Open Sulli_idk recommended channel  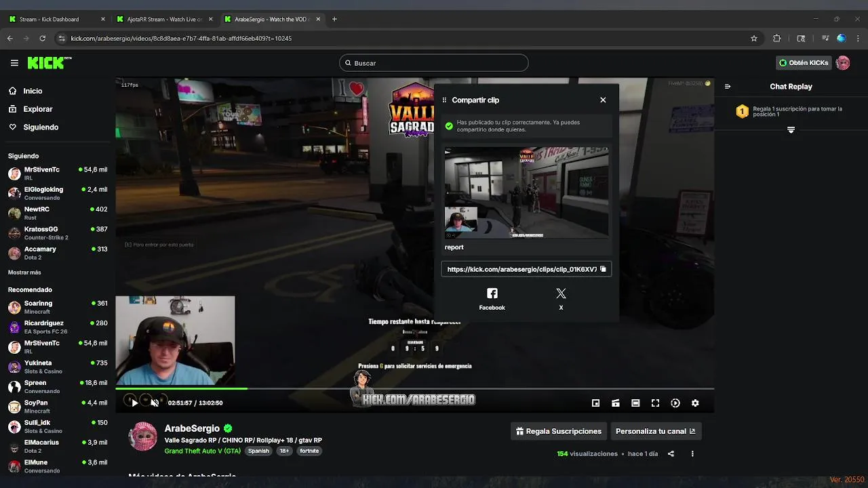click(x=58, y=426)
